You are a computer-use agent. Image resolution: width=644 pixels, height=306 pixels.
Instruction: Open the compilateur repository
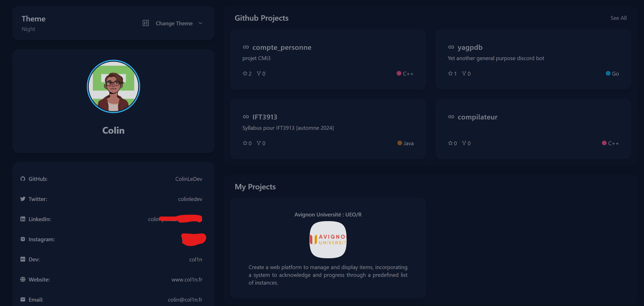[x=477, y=117]
